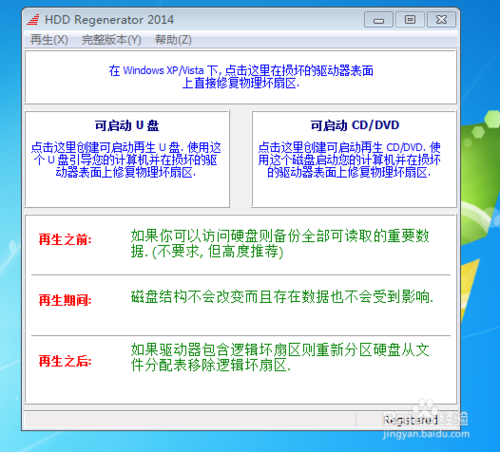Click the HDD Regenerator 2014 window title

[109, 20]
